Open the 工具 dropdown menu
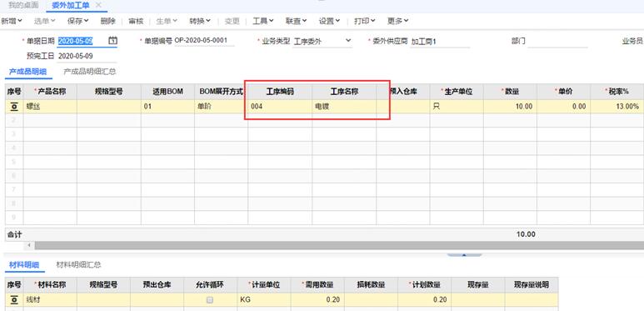Image resolution: width=644 pixels, height=311 pixels. click(x=263, y=21)
